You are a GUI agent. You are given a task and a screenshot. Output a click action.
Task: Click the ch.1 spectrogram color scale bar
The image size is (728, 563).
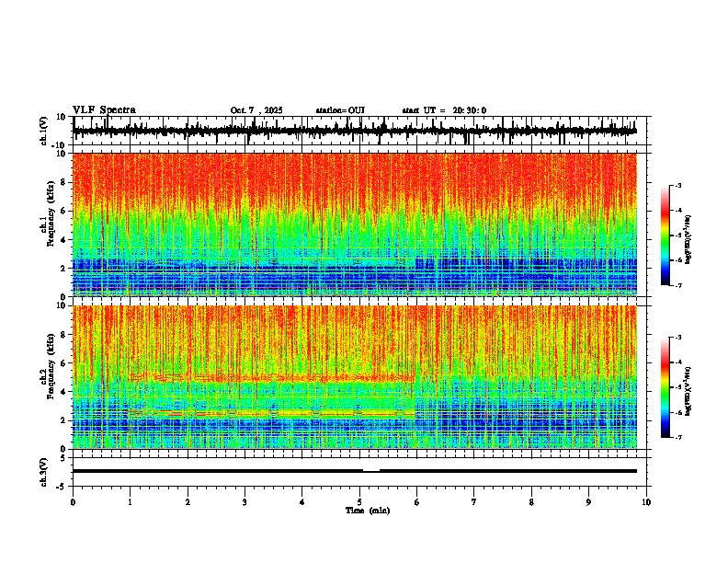coord(665,236)
